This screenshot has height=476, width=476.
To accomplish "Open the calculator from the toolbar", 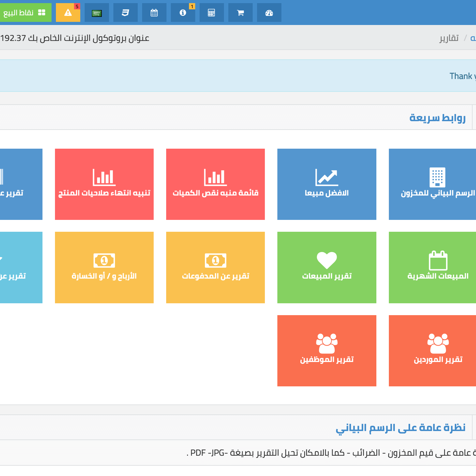I will (211, 12).
